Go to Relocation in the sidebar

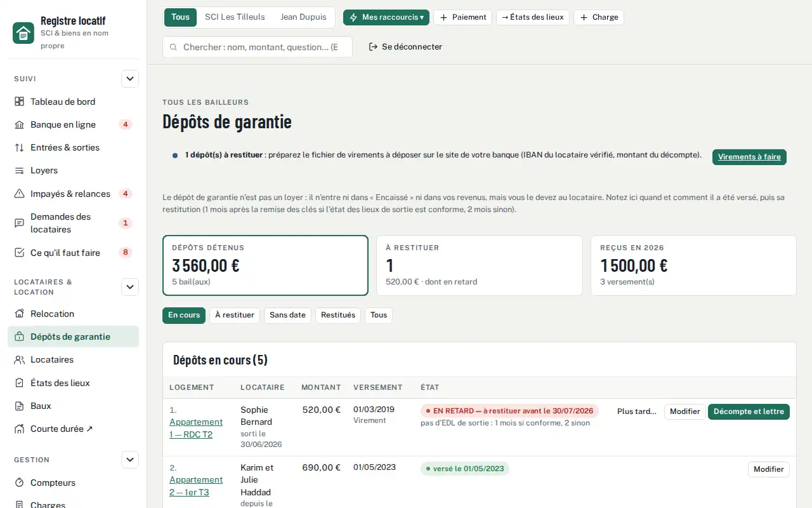point(73,314)
